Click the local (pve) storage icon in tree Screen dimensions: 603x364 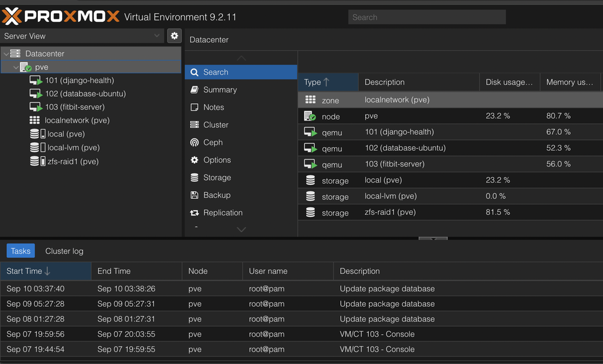37,134
